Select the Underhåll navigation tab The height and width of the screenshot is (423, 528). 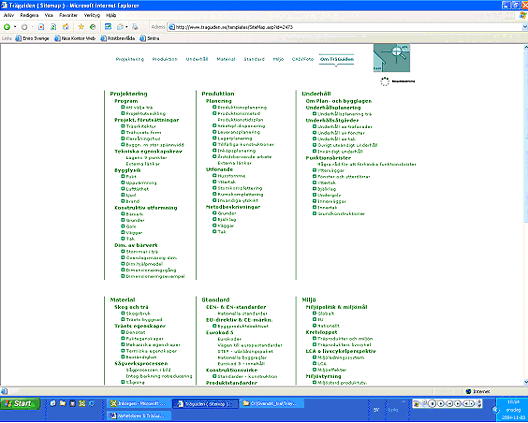(197, 59)
